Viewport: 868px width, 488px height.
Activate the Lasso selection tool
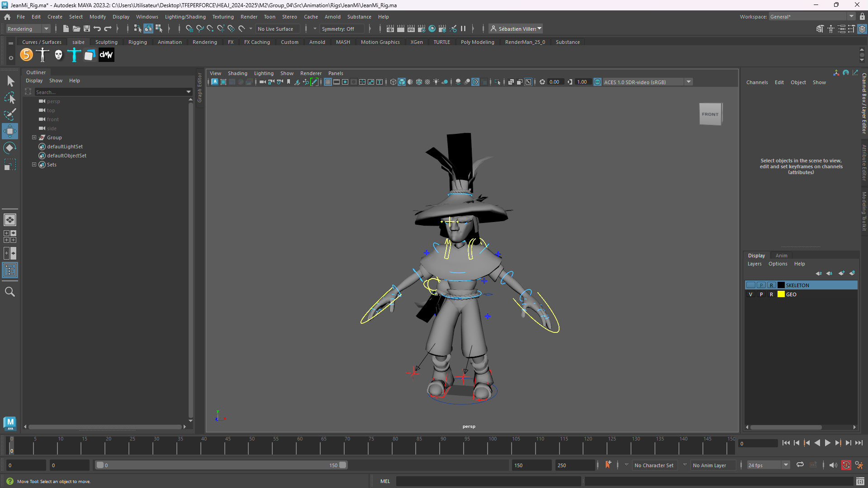(9, 98)
